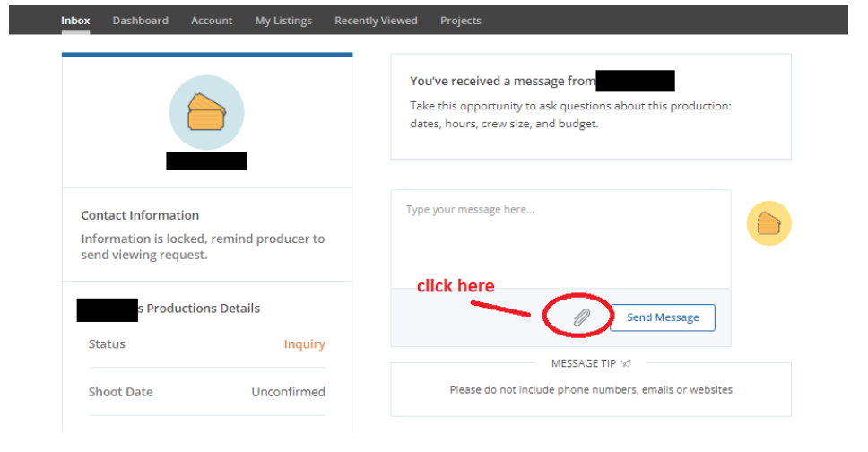Click the Status label
The image size is (868, 452).
107,344
